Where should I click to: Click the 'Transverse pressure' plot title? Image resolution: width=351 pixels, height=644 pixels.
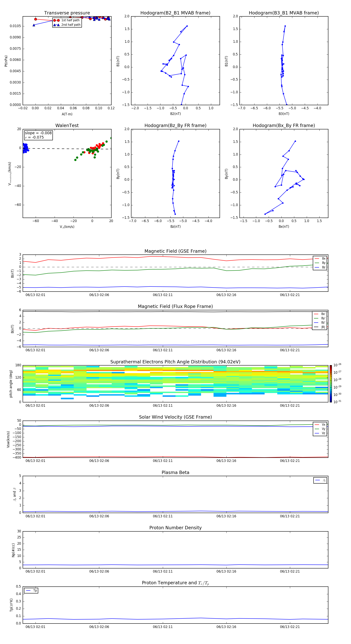67,13
